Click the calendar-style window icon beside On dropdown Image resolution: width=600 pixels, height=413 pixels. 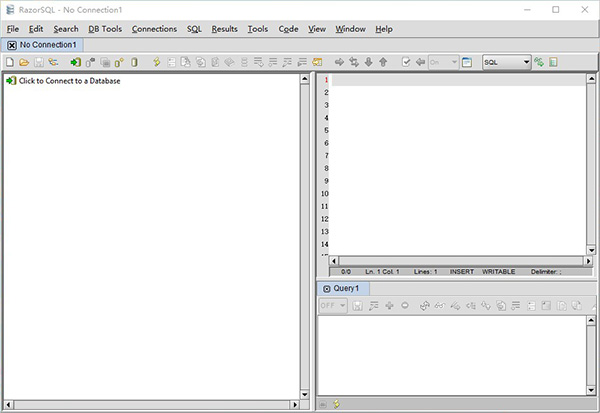click(467, 62)
